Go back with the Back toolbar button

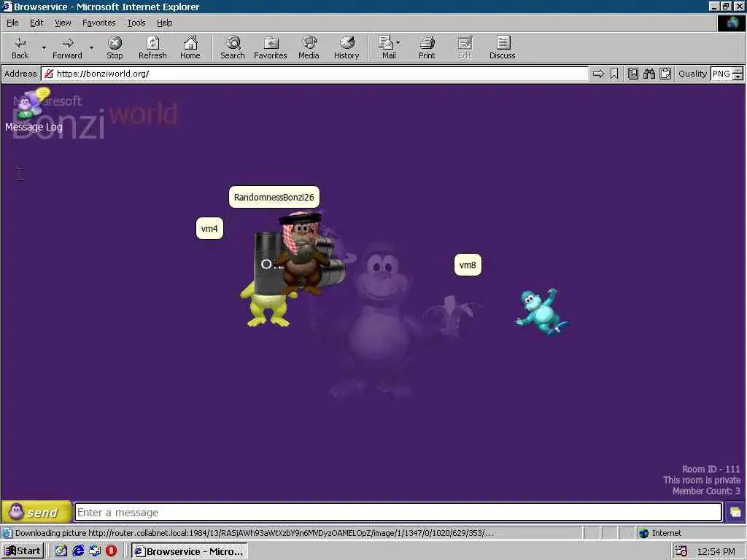click(20, 47)
